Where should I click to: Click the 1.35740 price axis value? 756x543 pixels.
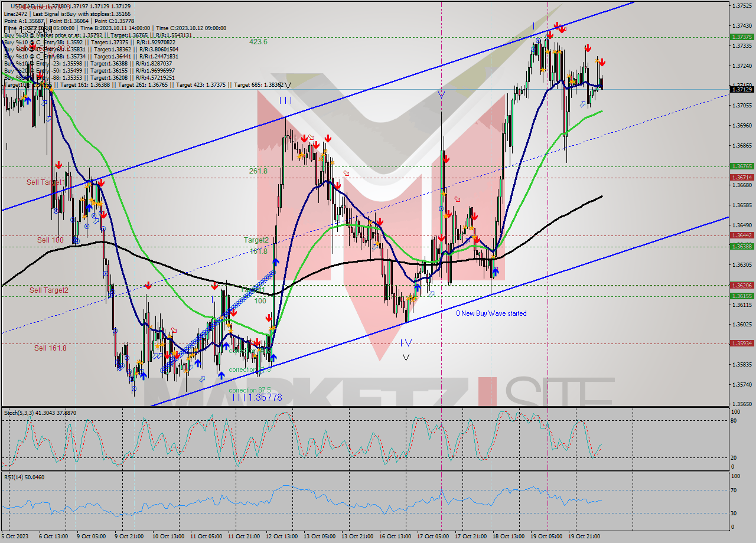click(x=742, y=384)
